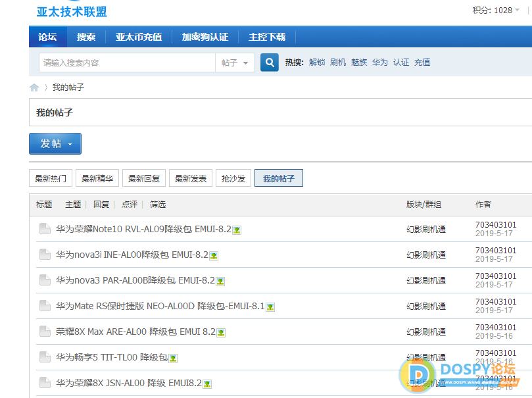532x398 pixels.
Task: Go to forum home via house icon
Action: (34, 87)
